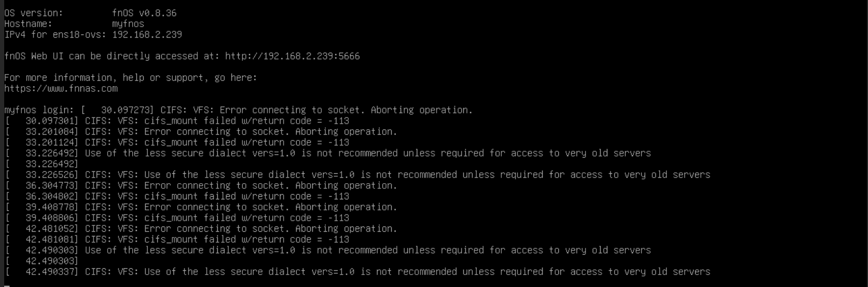The image size is (868, 287).
Task: Click the 33.226492 'Use of the less secure dialect' line
Action: pyautogui.click(x=328, y=153)
